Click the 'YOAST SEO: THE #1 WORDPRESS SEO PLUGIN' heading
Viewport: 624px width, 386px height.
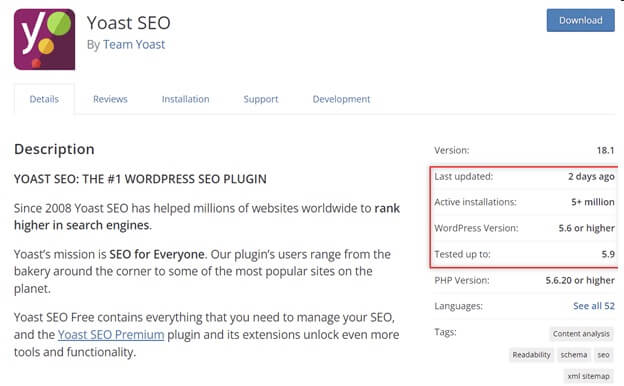[x=140, y=179]
